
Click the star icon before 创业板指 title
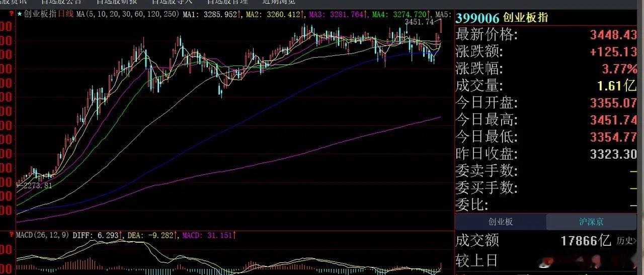pyautogui.click(x=20, y=15)
